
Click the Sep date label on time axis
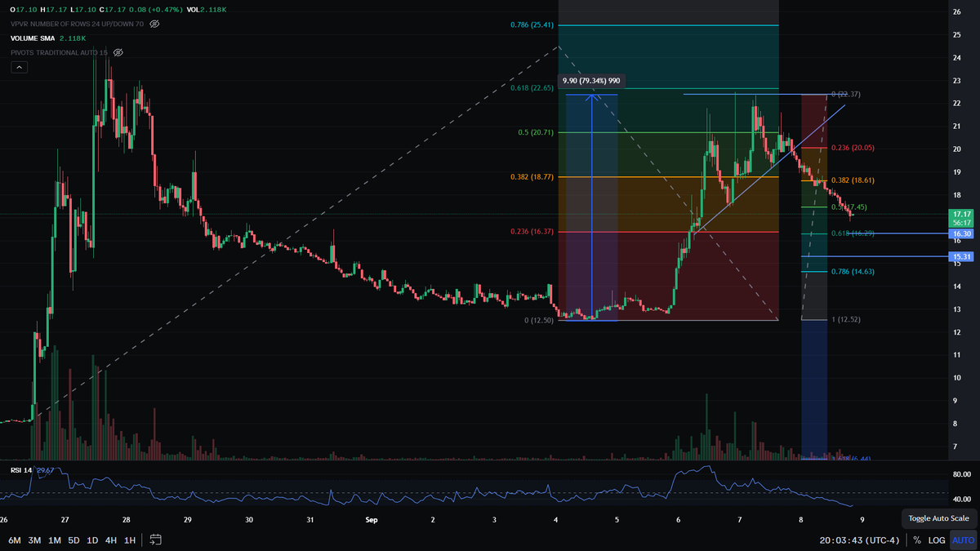(x=372, y=519)
